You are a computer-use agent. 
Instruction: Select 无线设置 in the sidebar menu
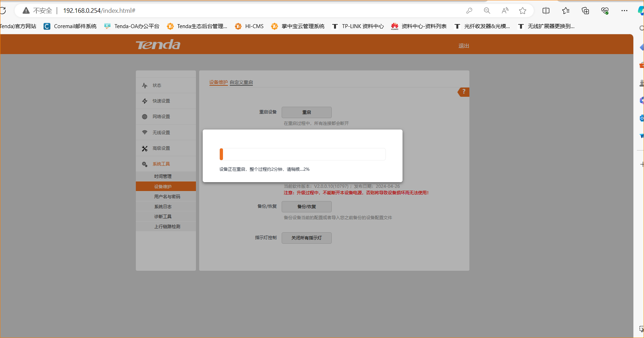(x=166, y=132)
